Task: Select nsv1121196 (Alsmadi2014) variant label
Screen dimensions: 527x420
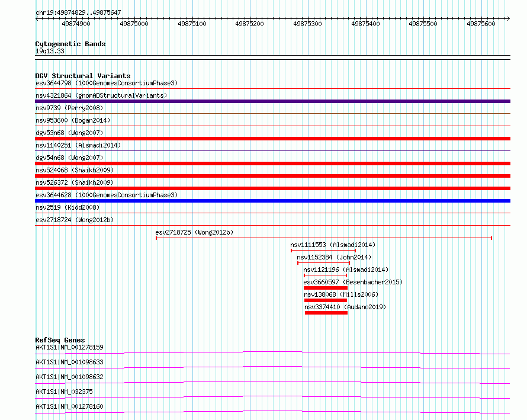Action: [346, 270]
